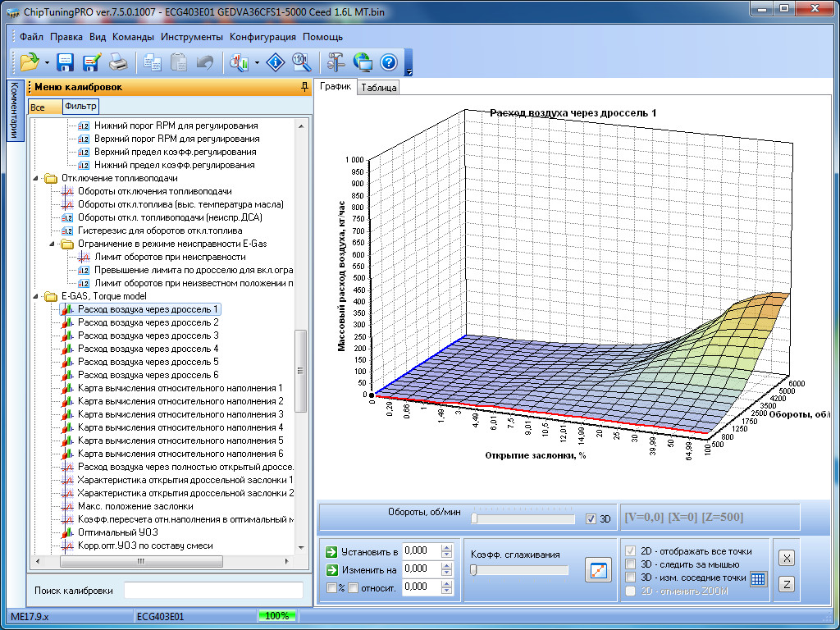Click the magnifier 101 search icon
The width and height of the screenshot is (840, 630).
pyautogui.click(x=302, y=62)
